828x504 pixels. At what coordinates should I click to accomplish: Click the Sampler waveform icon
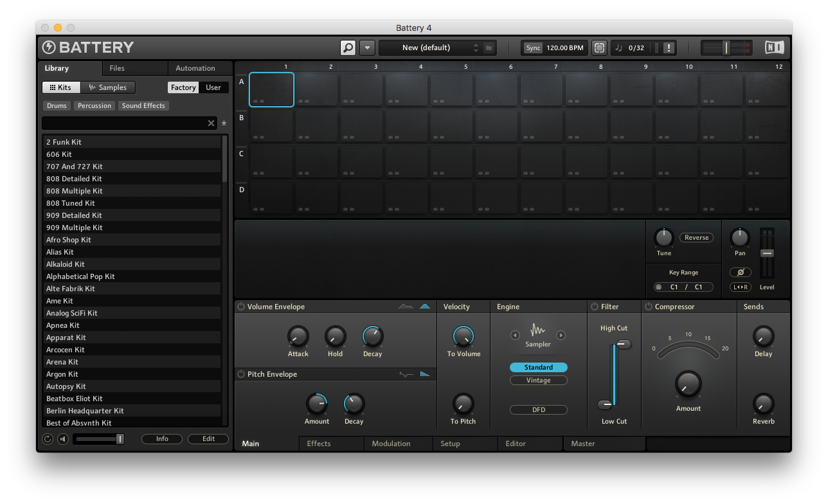(x=538, y=331)
